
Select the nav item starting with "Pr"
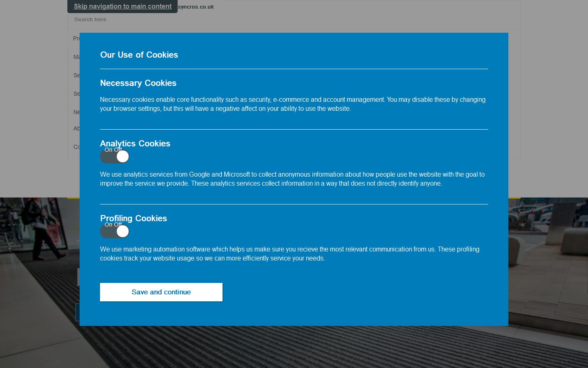[x=76, y=38]
